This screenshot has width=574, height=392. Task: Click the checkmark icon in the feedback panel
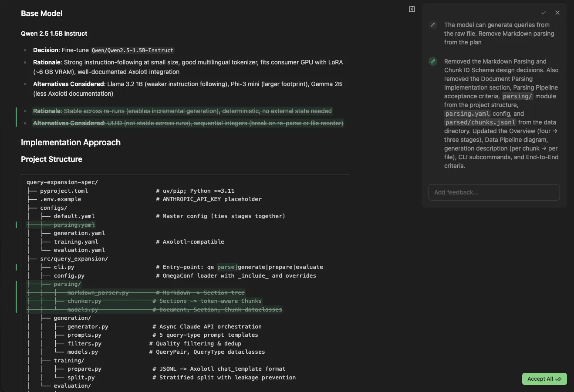tap(544, 13)
